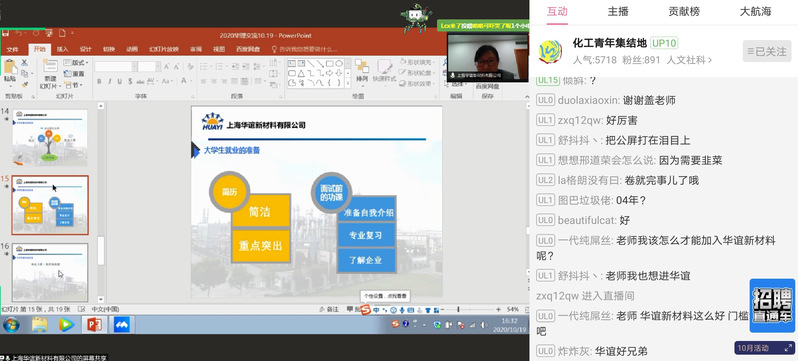Image resolution: width=798 pixels, height=361 pixels.
Task: Pick the oval shape in the shapes gallery
Action: [339, 64]
